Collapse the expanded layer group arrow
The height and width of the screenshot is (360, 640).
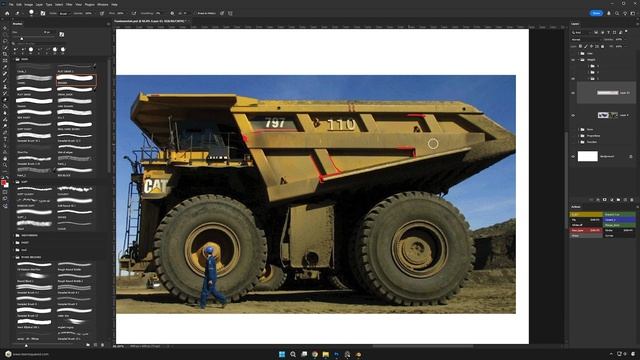click(x=578, y=60)
